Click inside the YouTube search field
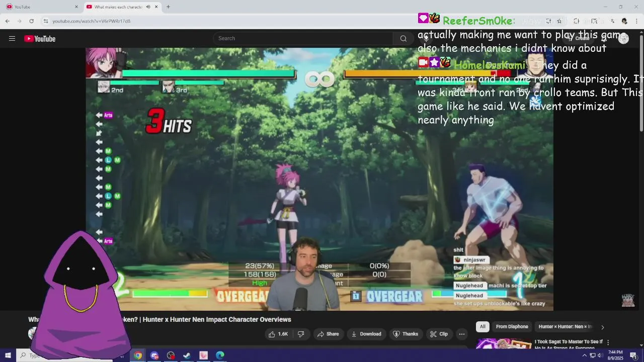This screenshot has height=362, width=644. pyautogui.click(x=303, y=39)
